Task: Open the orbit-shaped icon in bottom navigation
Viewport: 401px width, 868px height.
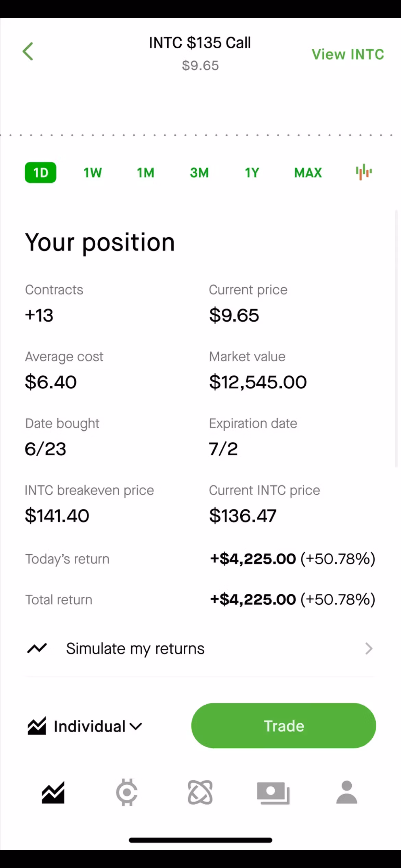Action: tap(200, 793)
